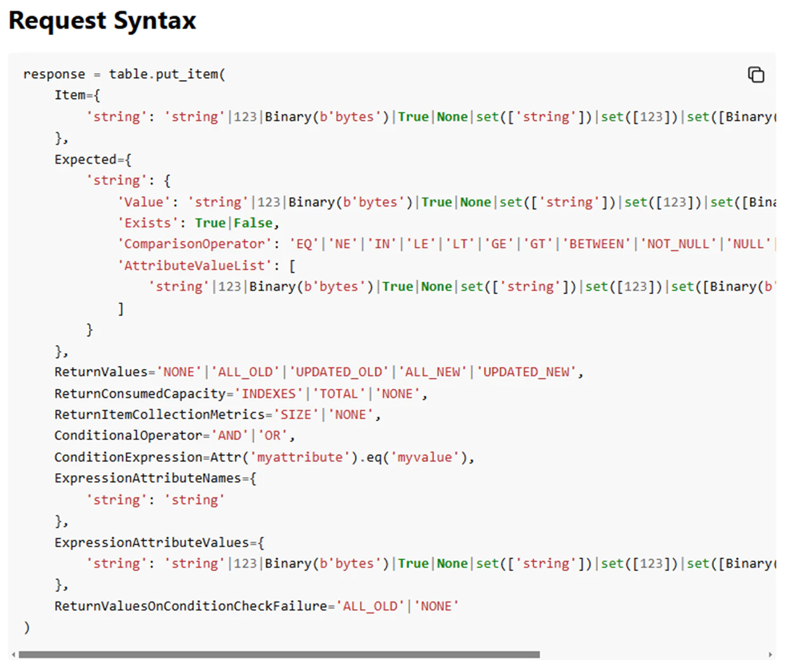Click the left arrow of the horizontal scrollbar
This screenshot has height=672, width=787.
[13, 654]
